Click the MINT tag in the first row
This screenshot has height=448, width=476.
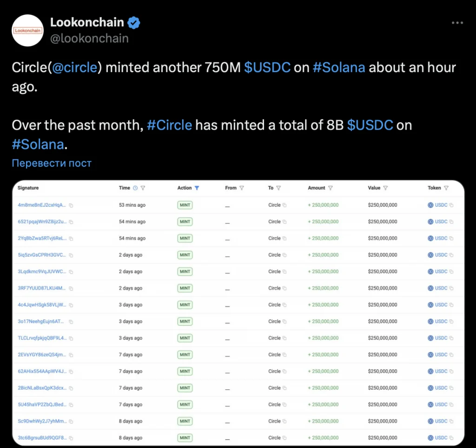(x=185, y=205)
